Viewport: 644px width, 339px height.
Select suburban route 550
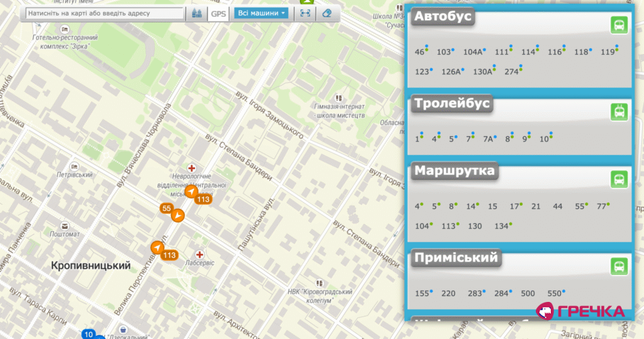point(556,293)
